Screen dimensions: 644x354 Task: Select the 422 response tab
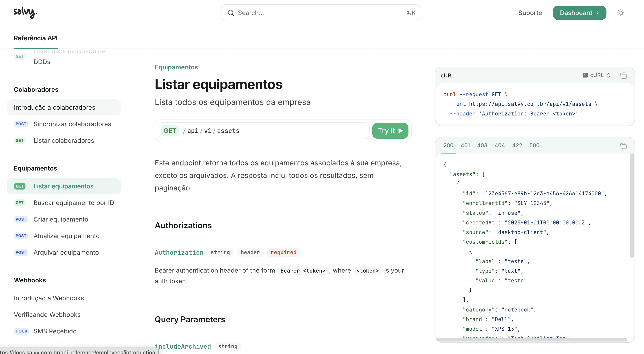[517, 145]
